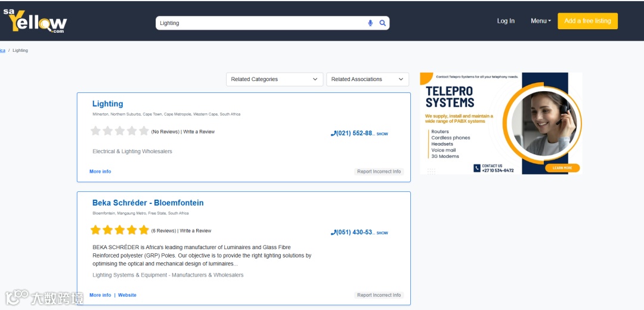Open the Related Associations dropdown
This screenshot has height=310, width=644.
point(367,79)
